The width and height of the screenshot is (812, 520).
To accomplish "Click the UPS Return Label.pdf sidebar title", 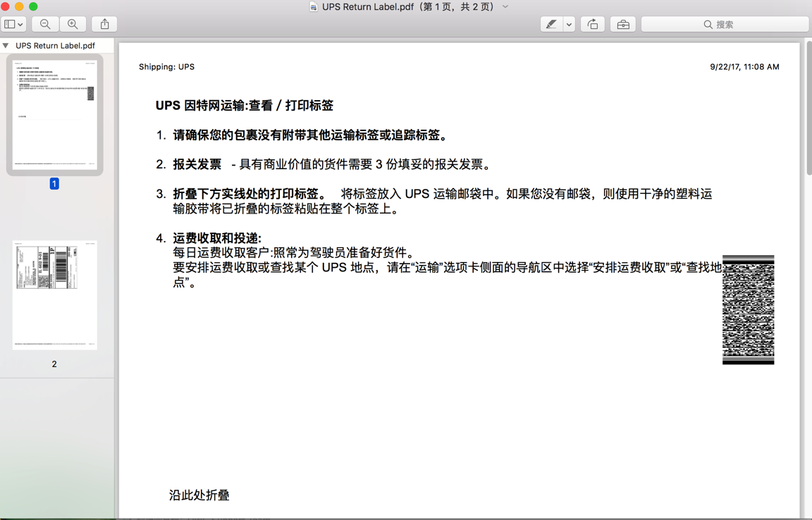I will 56,46.
